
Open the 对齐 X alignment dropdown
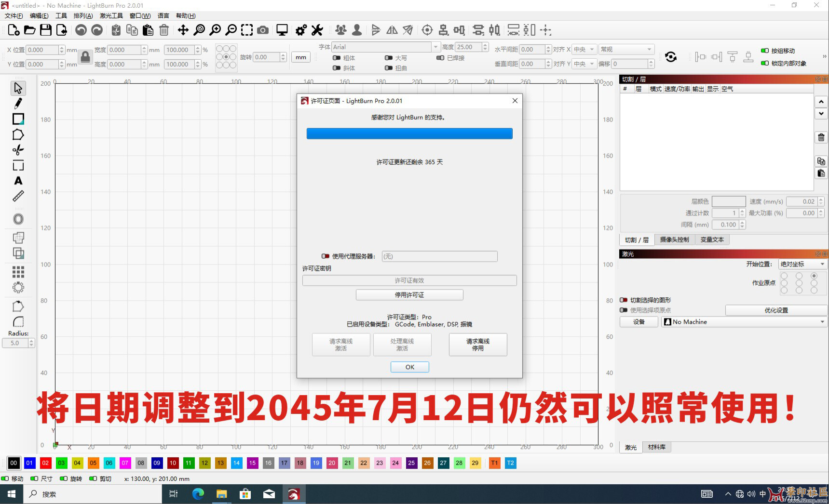tap(584, 49)
